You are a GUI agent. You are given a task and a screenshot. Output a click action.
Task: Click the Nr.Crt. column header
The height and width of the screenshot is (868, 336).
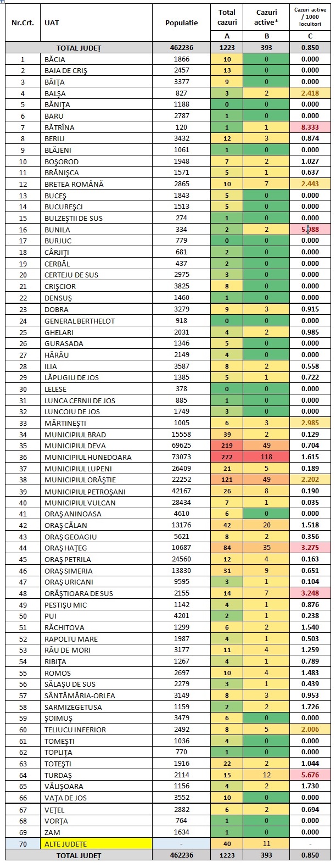(x=23, y=23)
